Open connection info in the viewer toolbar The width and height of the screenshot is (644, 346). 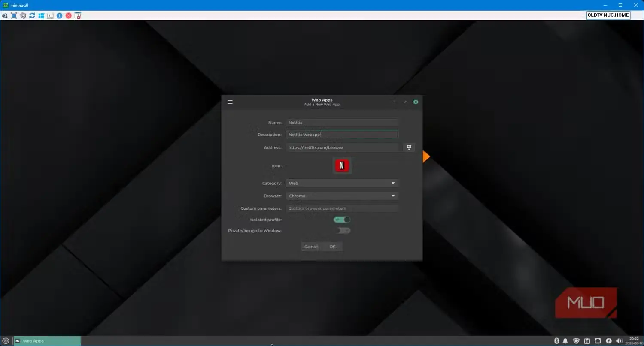59,15
